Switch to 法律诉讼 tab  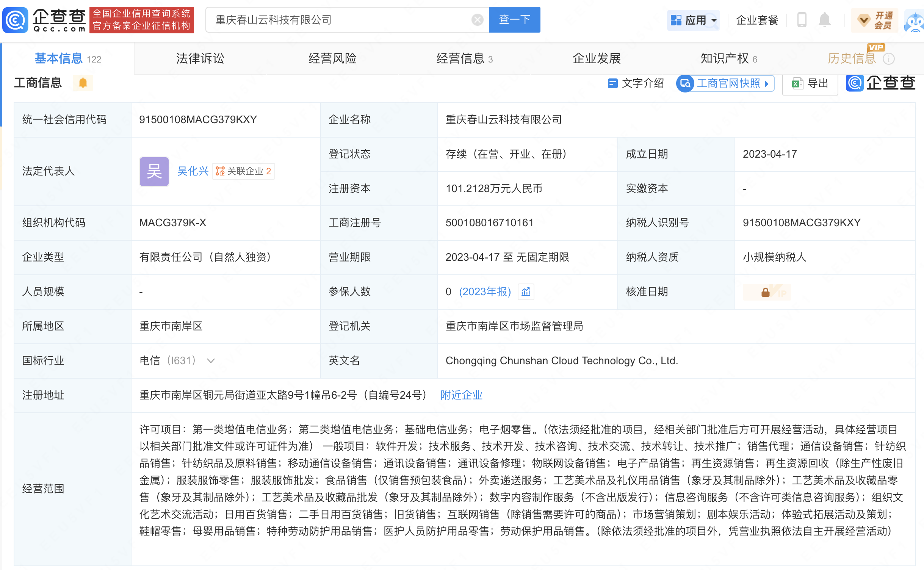[200, 59]
